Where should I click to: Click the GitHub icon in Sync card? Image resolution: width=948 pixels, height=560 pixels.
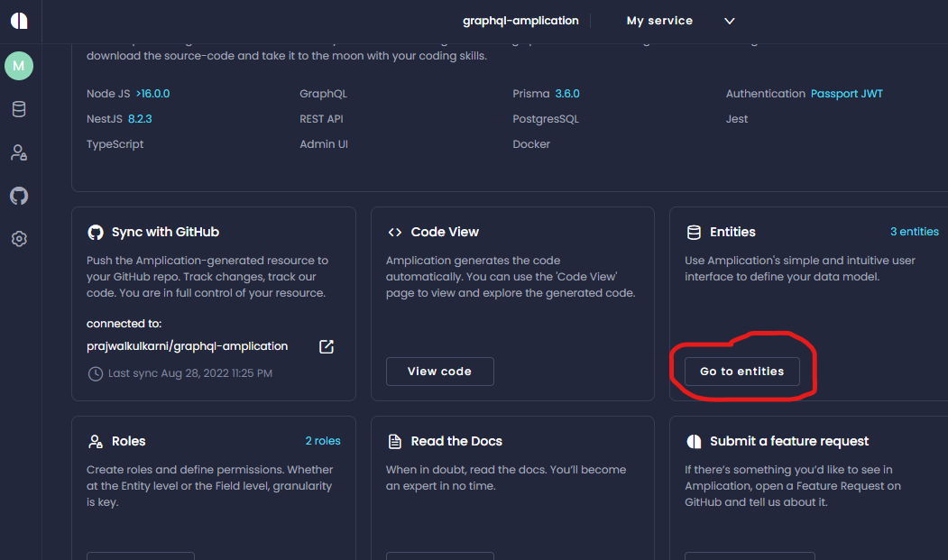tap(95, 233)
